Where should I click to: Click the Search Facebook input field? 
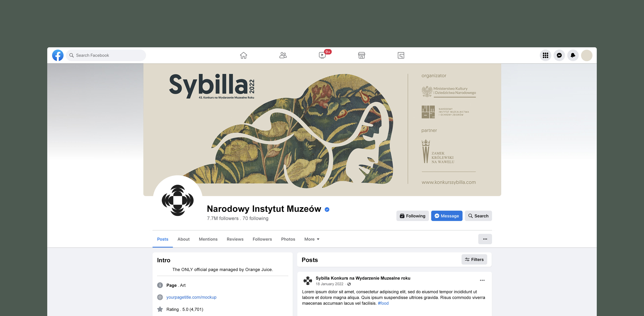pos(106,55)
